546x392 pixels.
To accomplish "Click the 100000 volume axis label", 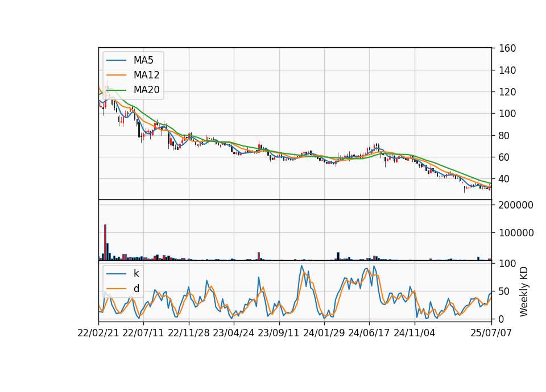I will [x=516, y=233].
